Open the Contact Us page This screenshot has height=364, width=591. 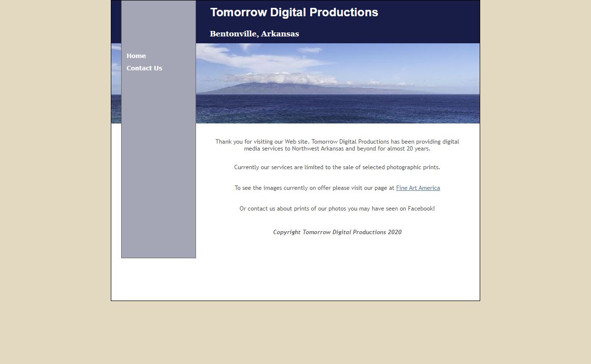[144, 68]
